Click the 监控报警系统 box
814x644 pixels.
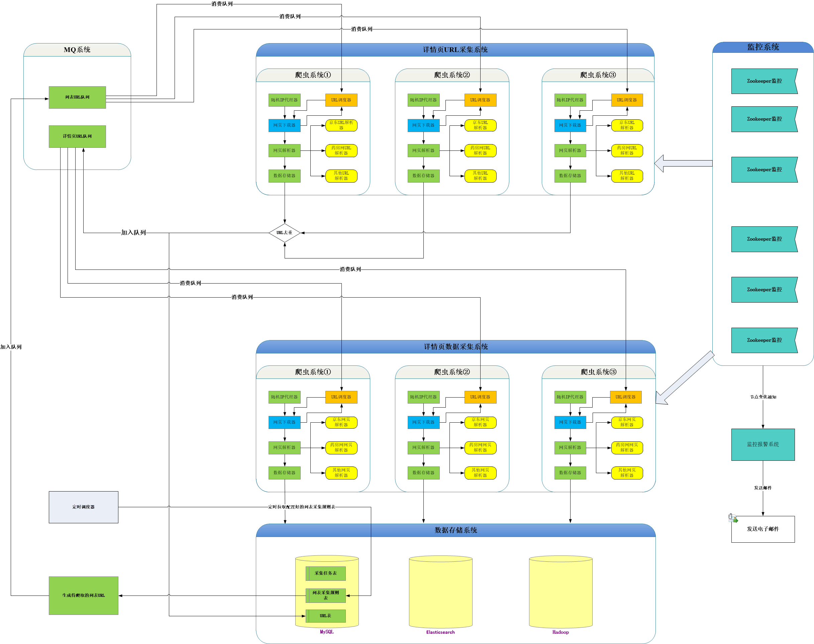[x=763, y=444]
